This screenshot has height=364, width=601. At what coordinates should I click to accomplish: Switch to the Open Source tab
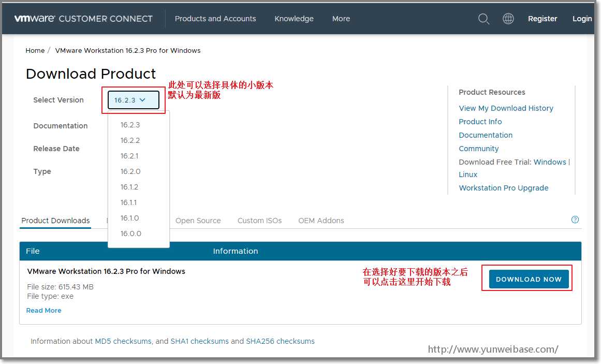198,221
